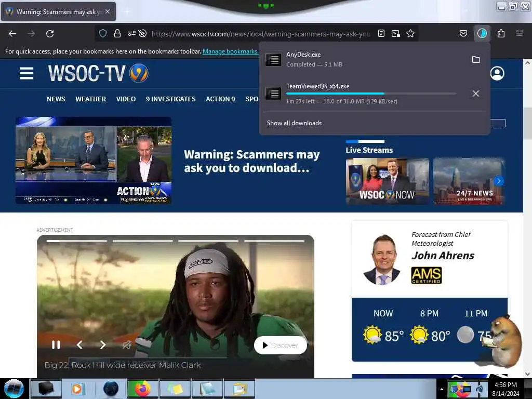Open Firefox from the taskbar

(143, 389)
